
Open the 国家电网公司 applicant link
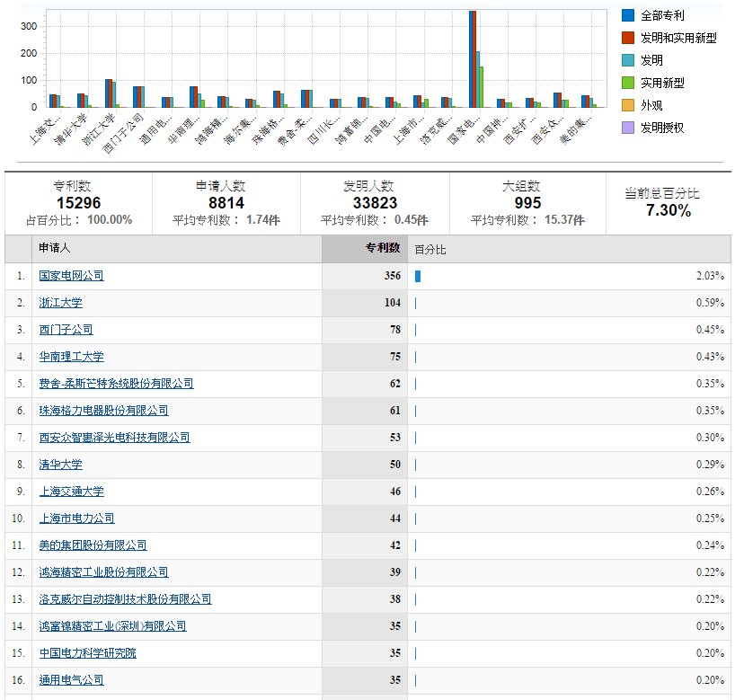point(71,276)
